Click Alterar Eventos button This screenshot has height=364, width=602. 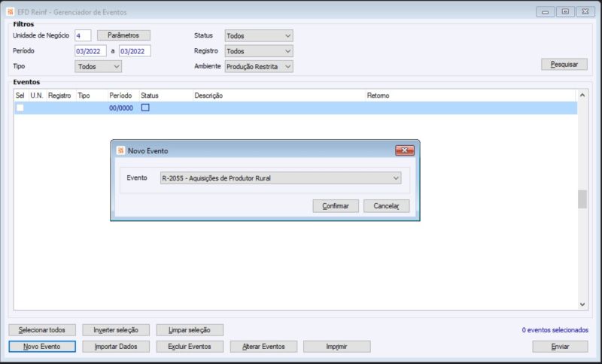coord(263,347)
